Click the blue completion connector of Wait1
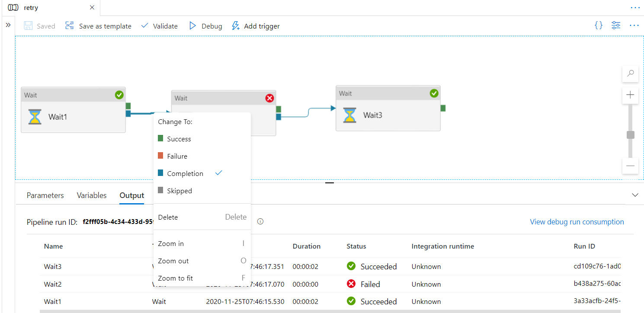The height and width of the screenshot is (313, 644). [128, 113]
